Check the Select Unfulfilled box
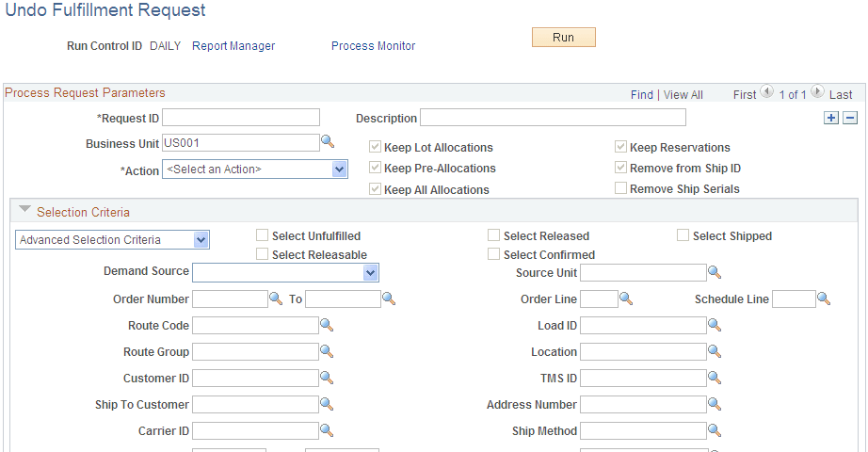Viewport: 868px width, 452px height. coord(263,235)
